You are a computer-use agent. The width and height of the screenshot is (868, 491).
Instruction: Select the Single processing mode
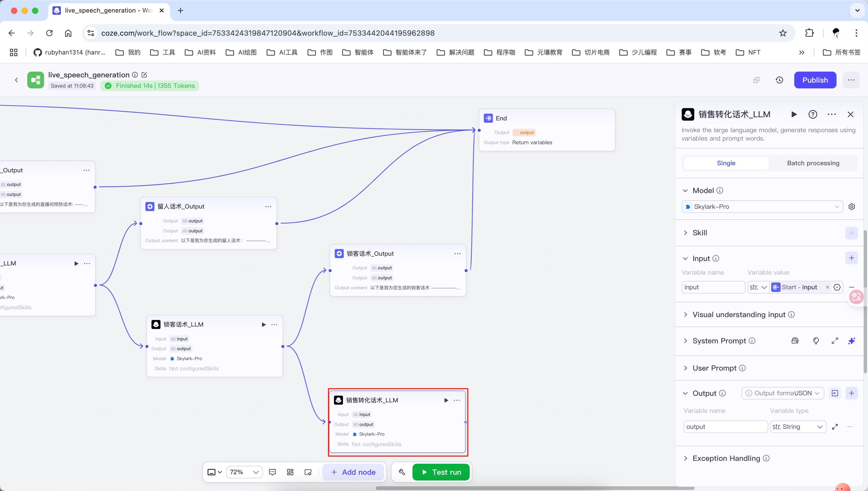726,163
